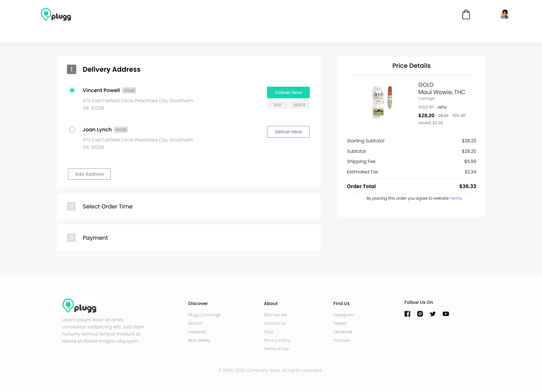Open the user profile avatar
Screen dimensions: 542x392
pos(504,14)
